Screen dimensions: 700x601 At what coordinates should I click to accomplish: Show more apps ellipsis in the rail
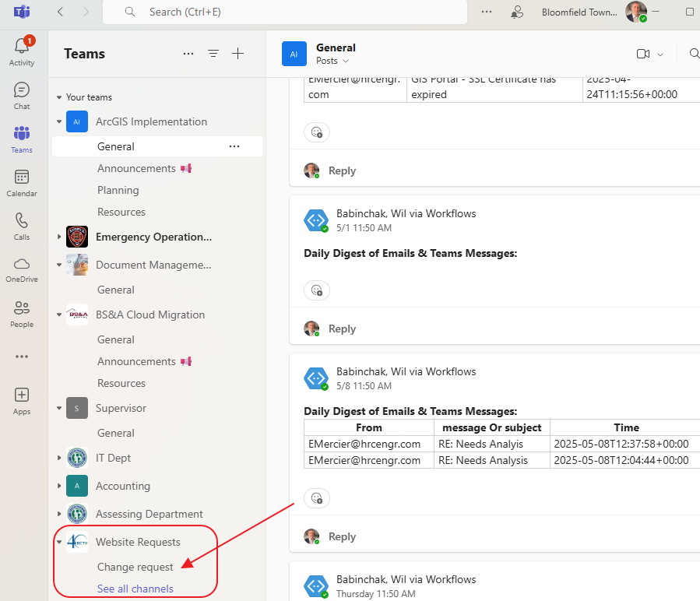point(22,357)
